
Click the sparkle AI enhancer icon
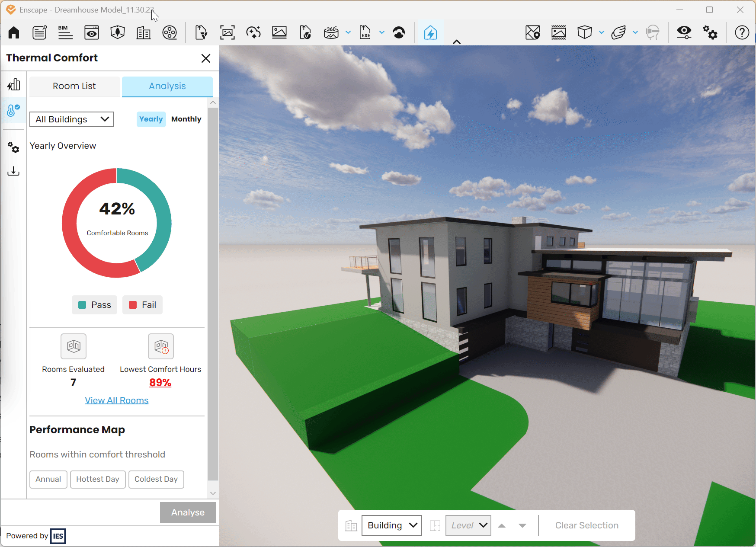click(x=253, y=32)
